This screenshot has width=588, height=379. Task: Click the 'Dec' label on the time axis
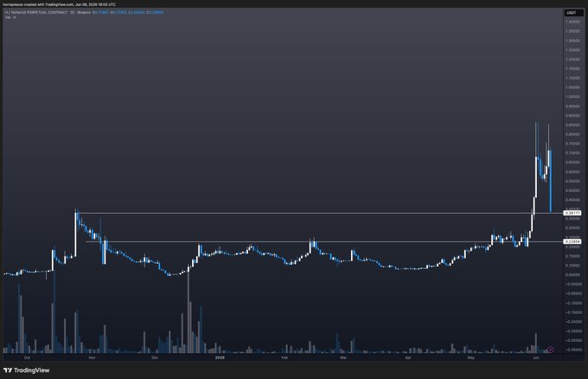[x=155, y=357]
